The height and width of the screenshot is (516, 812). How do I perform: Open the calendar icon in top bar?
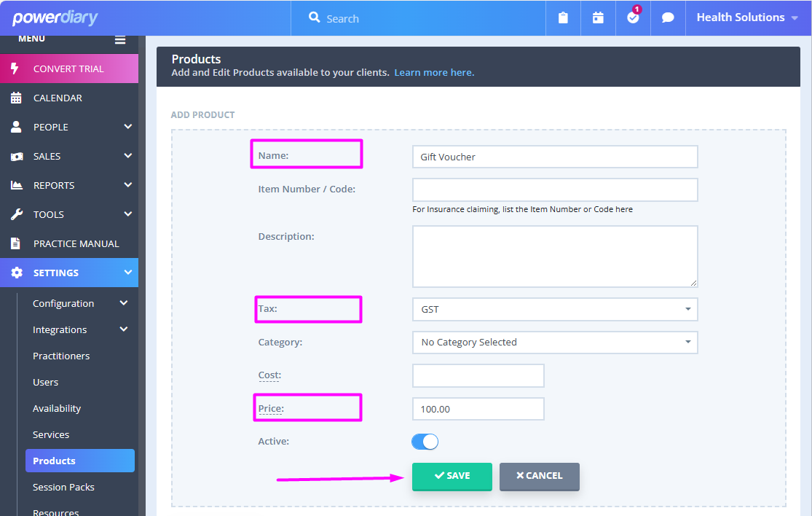tap(598, 18)
